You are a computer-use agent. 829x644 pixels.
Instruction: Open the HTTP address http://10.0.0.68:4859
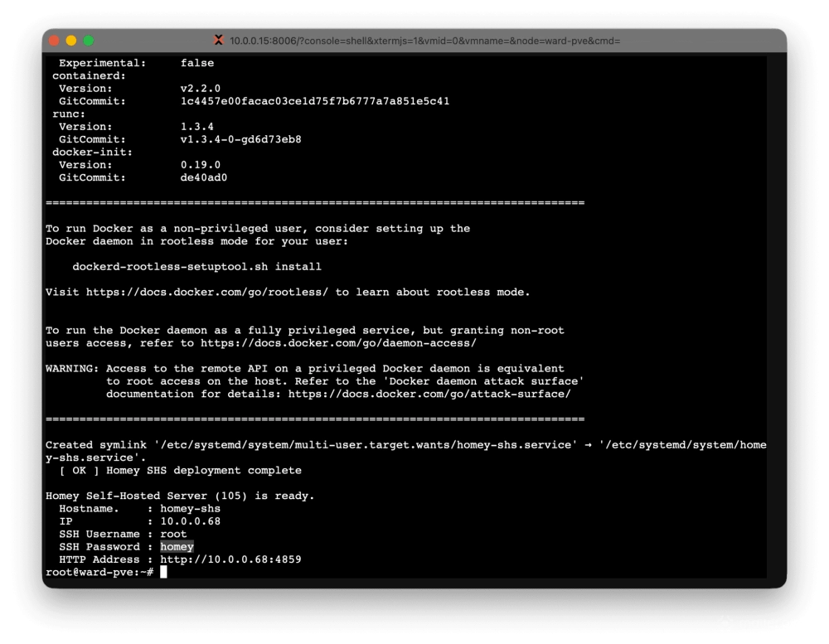click(x=230, y=559)
